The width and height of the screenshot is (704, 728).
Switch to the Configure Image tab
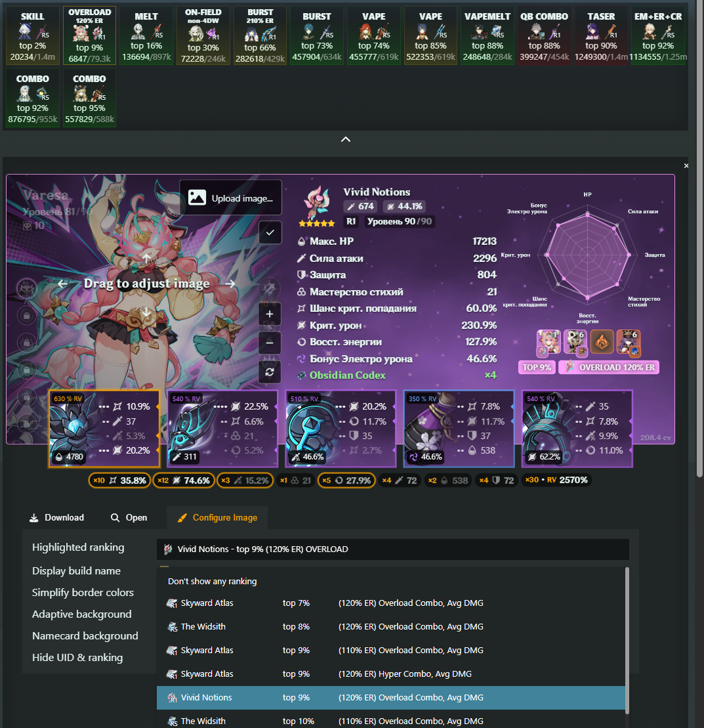click(x=217, y=518)
